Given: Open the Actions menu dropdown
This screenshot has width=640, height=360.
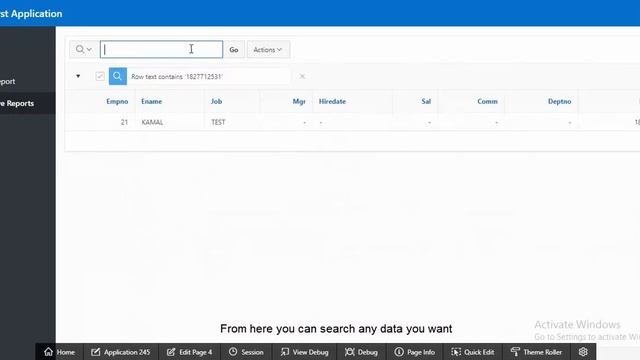Looking at the screenshot, I should 268,49.
